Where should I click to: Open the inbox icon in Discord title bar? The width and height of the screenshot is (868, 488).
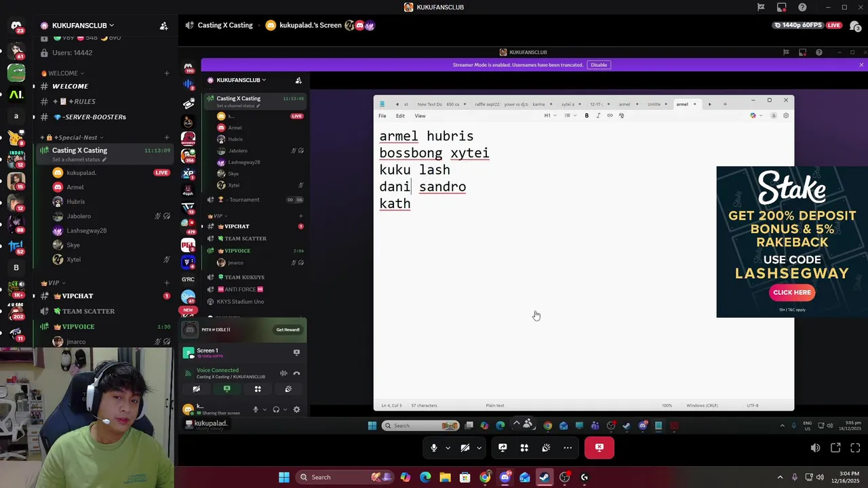click(782, 7)
